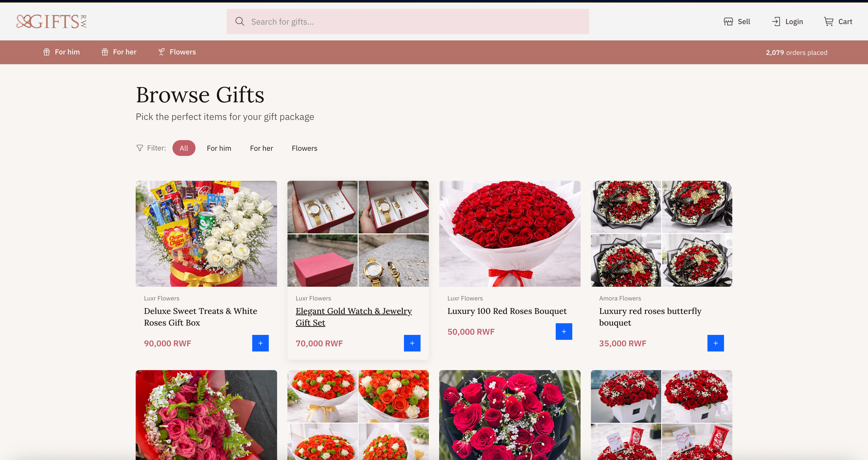Click inside the Search for gifts field
The width and height of the screenshot is (868, 460).
tap(371, 21)
